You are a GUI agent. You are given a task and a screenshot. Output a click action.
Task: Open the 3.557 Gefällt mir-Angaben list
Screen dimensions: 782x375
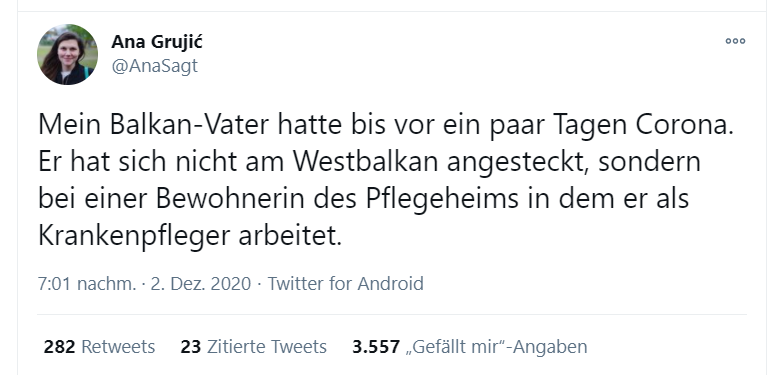(x=470, y=346)
